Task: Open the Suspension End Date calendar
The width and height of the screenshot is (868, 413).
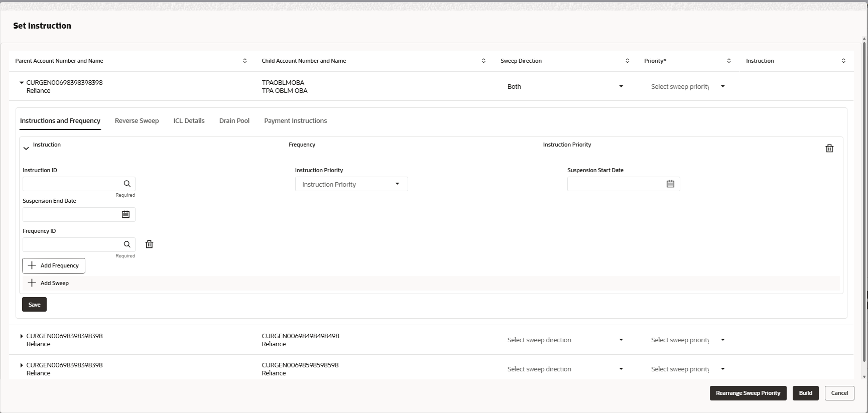Action: (126, 214)
